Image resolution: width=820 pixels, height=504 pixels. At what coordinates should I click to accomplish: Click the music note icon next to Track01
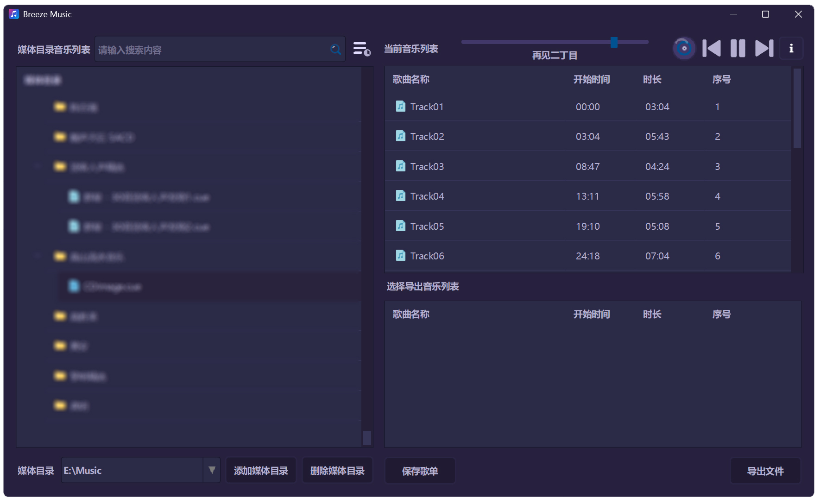pyautogui.click(x=400, y=106)
